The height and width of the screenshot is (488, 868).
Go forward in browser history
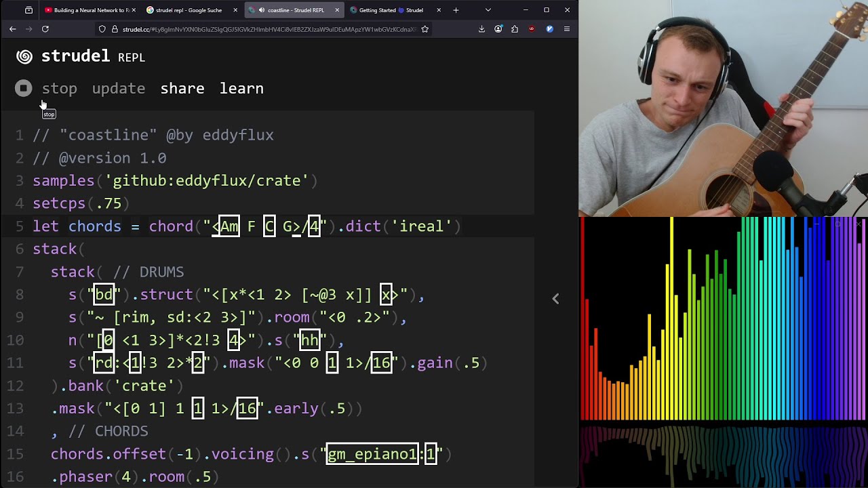[x=28, y=29]
